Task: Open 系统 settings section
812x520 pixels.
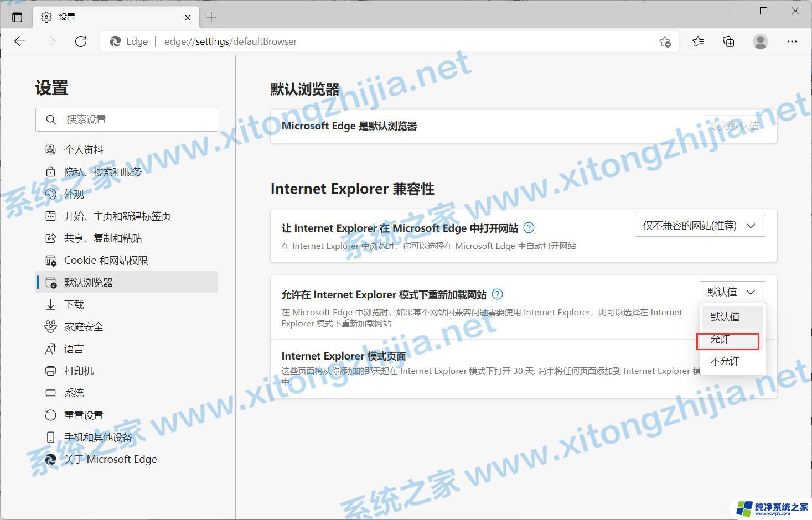Action: point(127,393)
